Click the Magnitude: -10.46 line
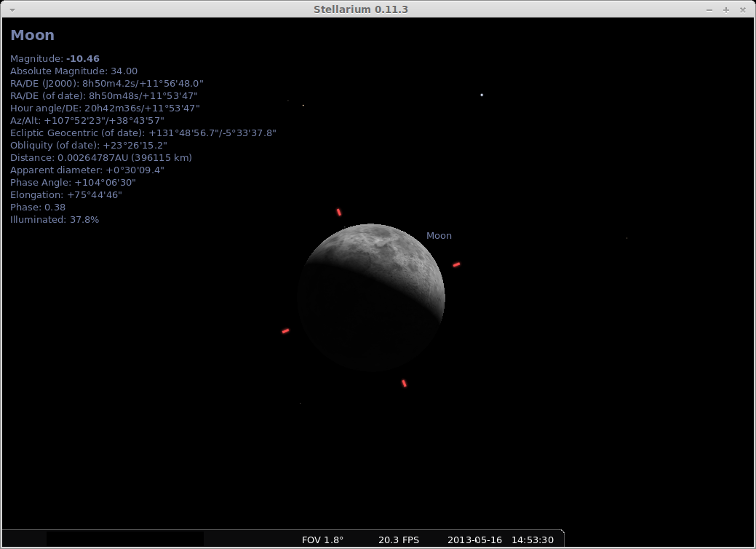756x549 pixels. click(55, 58)
